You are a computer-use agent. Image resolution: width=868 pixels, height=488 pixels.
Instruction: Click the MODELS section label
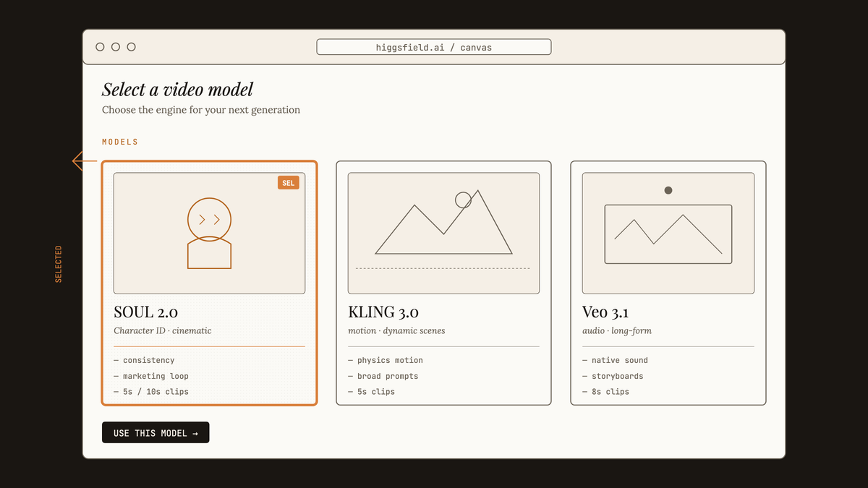(120, 142)
